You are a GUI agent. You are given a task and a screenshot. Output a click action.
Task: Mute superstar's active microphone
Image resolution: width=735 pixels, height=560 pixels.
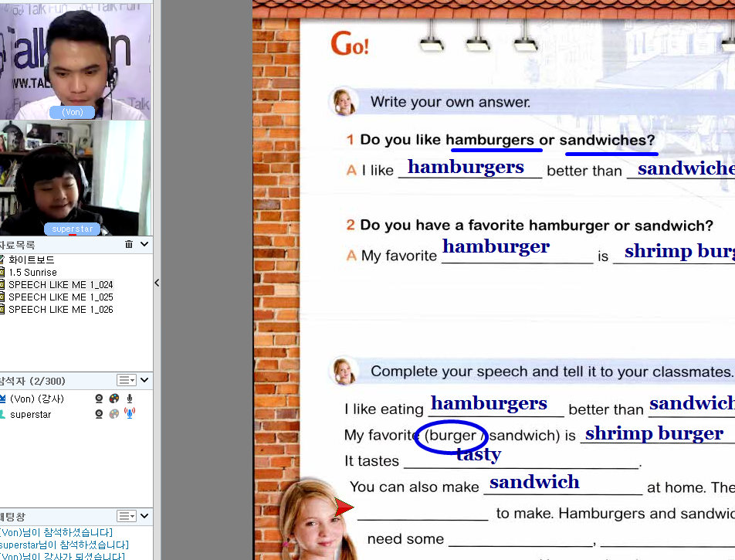coord(130,414)
